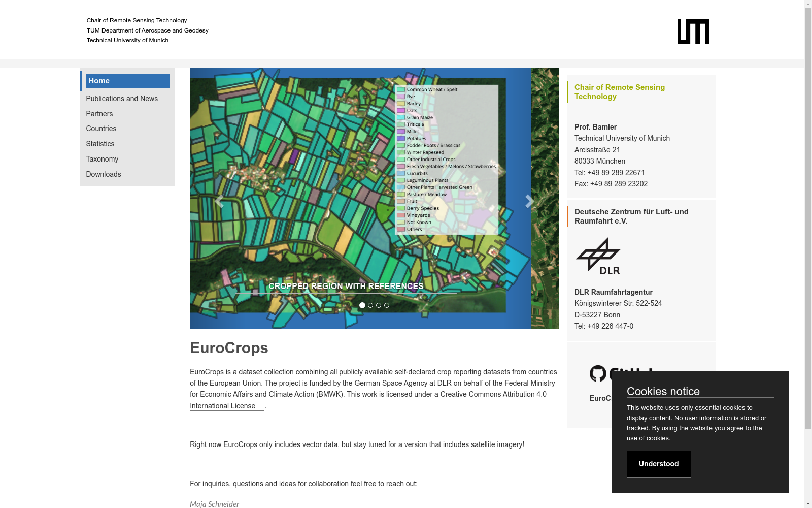Screen dimensions: 812x508
Task: Open the Statistics page
Action: 100,144
